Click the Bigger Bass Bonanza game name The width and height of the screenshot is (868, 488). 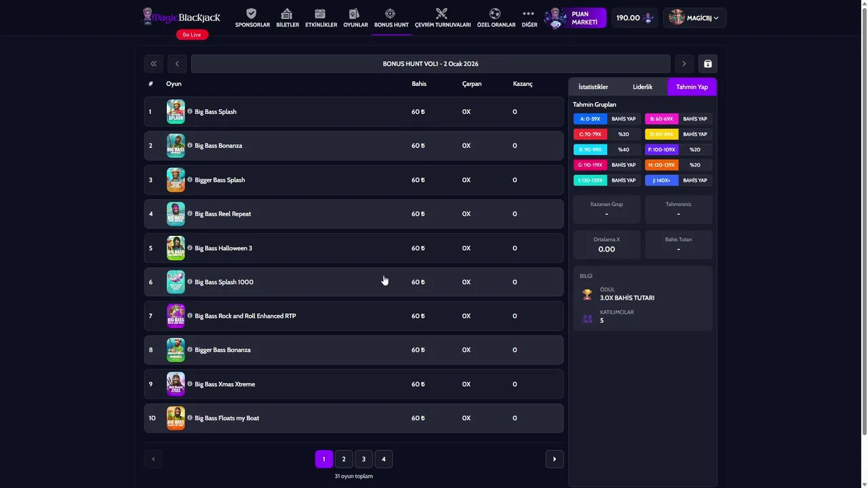(x=222, y=350)
